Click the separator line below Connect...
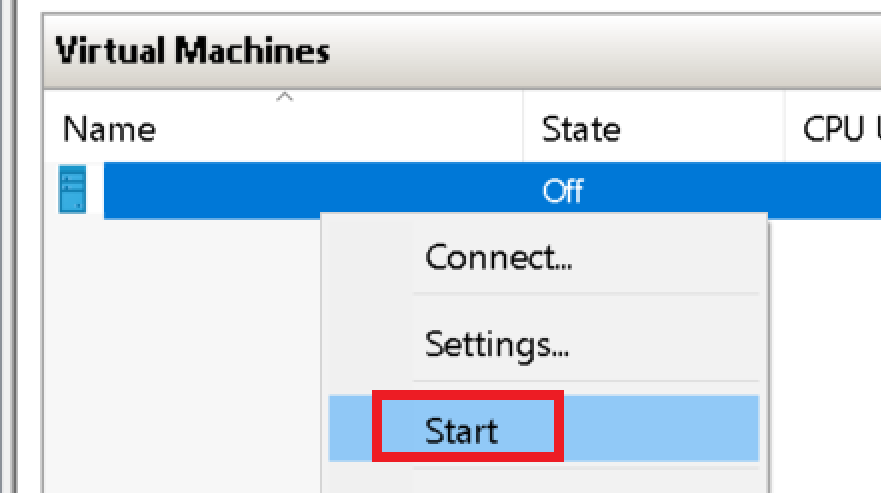The width and height of the screenshot is (881, 493). [x=585, y=294]
